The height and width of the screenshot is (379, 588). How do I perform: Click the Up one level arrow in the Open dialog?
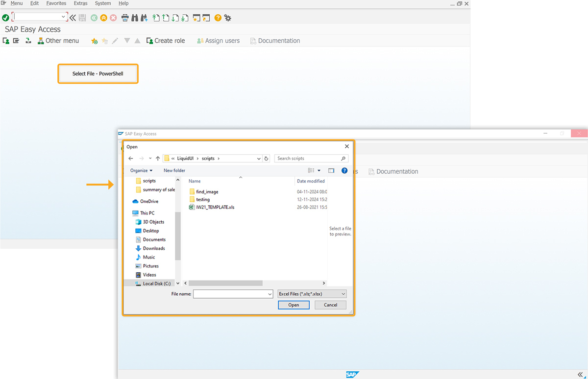click(158, 158)
